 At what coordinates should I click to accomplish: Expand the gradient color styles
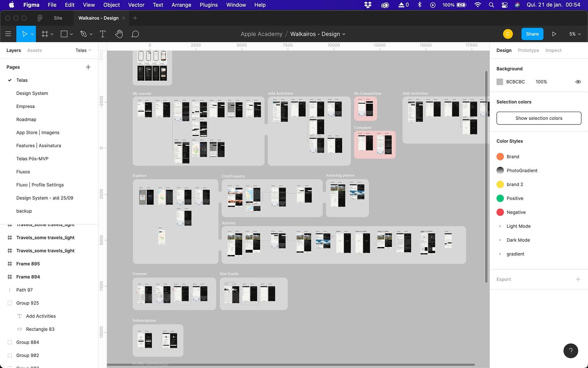[500, 254]
